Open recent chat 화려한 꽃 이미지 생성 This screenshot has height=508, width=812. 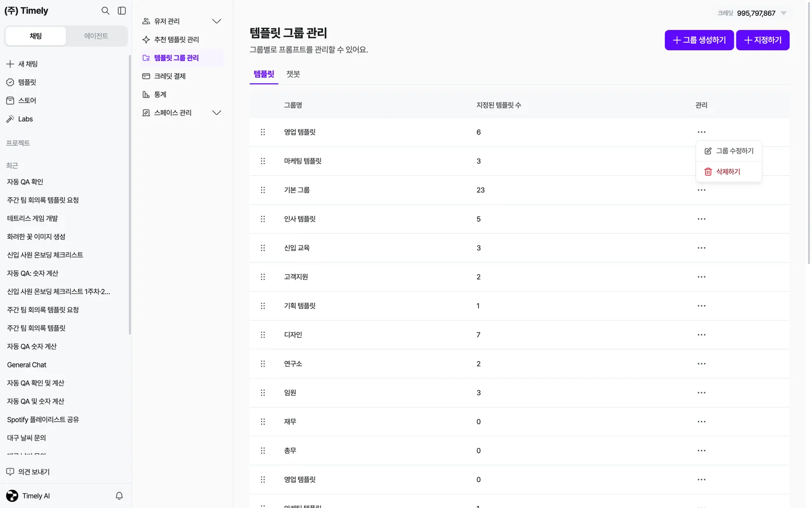point(36,237)
